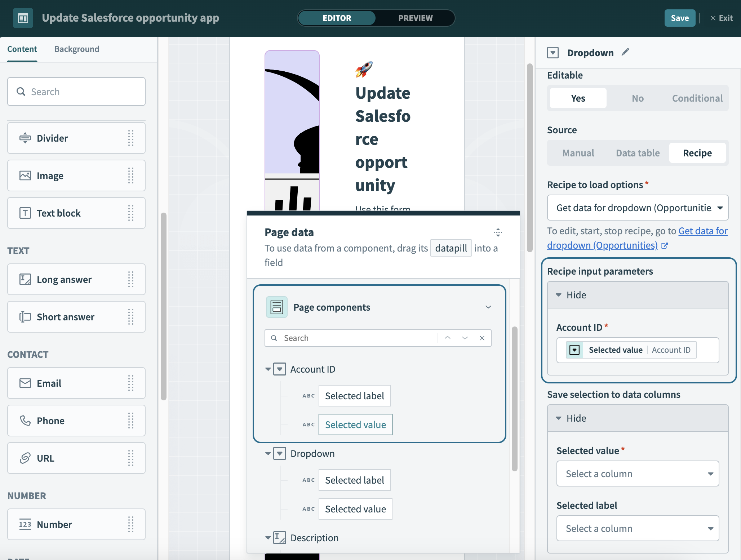The image size is (741, 560).
Task: Switch Source to Data table
Action: pos(637,153)
